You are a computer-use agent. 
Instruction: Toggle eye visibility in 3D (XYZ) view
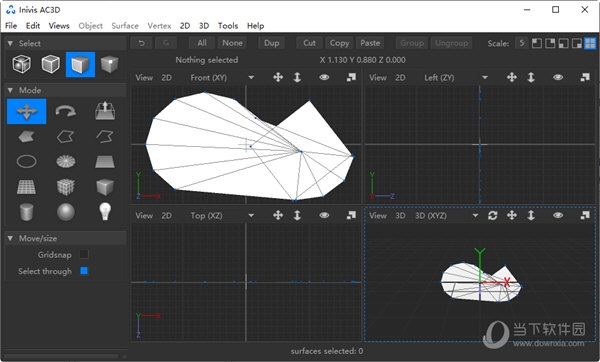[558, 215]
